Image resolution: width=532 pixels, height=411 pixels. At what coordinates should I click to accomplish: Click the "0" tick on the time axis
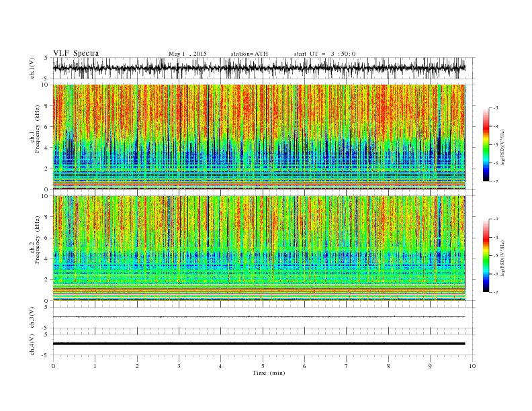[53, 366]
